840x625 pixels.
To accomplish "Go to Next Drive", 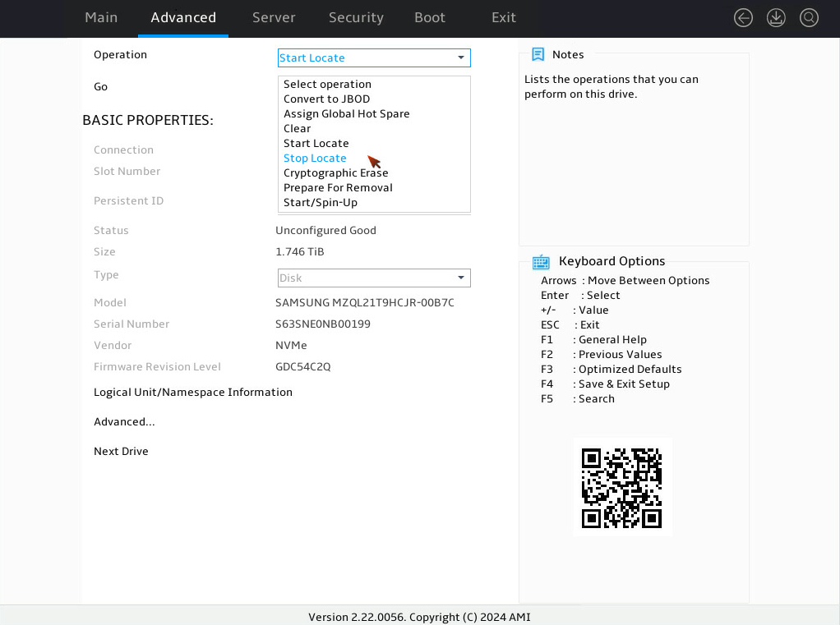I will coord(121,451).
